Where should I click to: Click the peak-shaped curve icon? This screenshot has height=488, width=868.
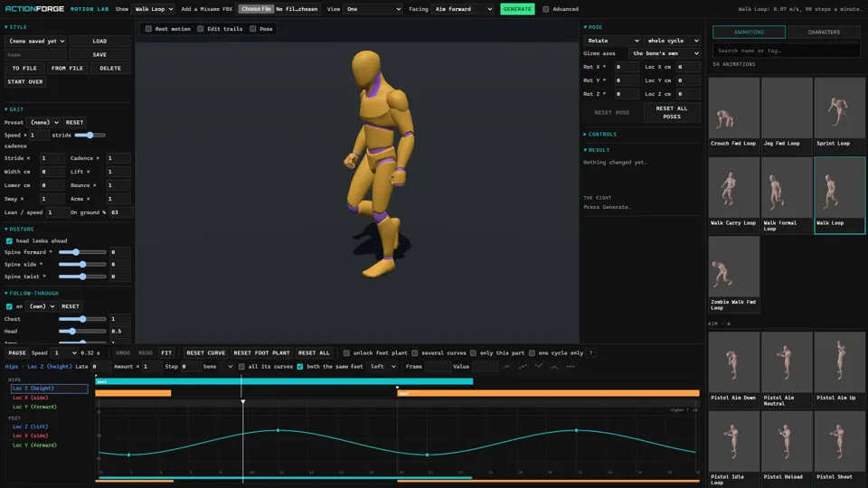point(554,366)
